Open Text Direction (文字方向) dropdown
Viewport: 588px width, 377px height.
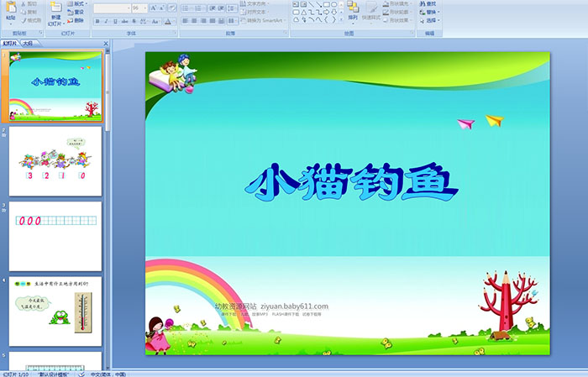[x=255, y=3]
